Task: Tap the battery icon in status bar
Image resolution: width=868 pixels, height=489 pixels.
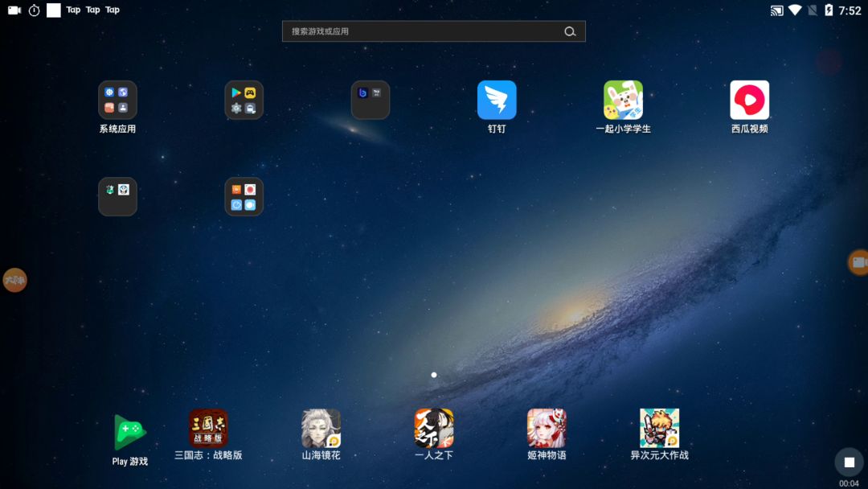Action: [829, 10]
